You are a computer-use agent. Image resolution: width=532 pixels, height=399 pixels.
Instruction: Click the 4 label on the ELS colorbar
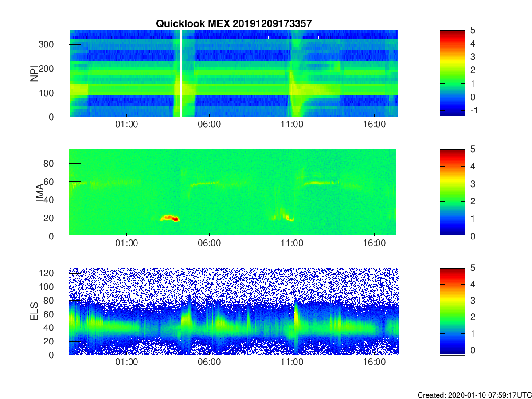(x=472, y=284)
